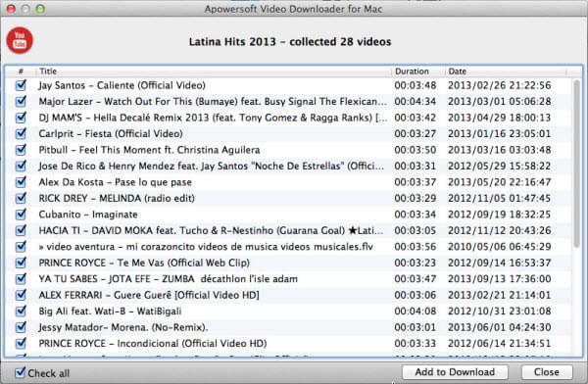Uncheck Pitbull - Feel This Moment

click(21, 150)
